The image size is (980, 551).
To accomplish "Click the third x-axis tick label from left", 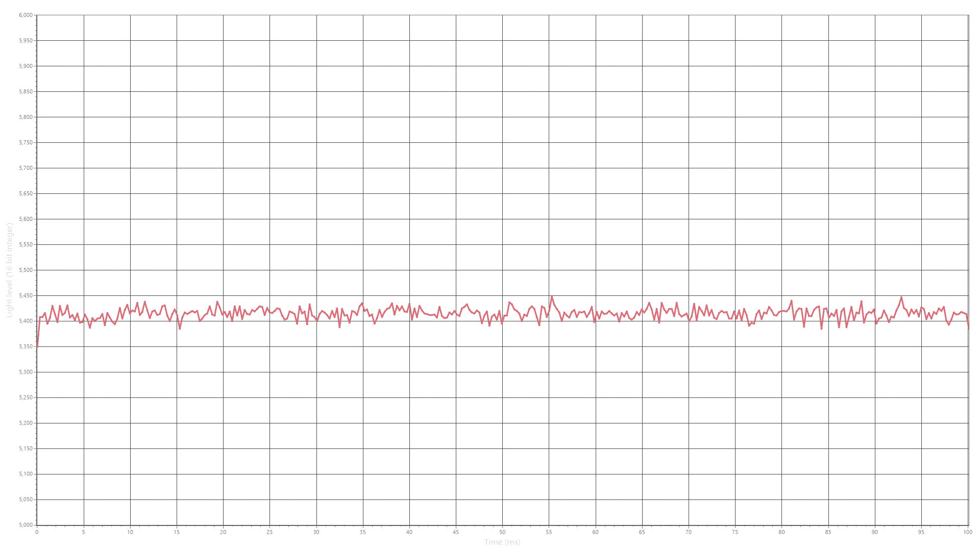I will click(x=130, y=531).
